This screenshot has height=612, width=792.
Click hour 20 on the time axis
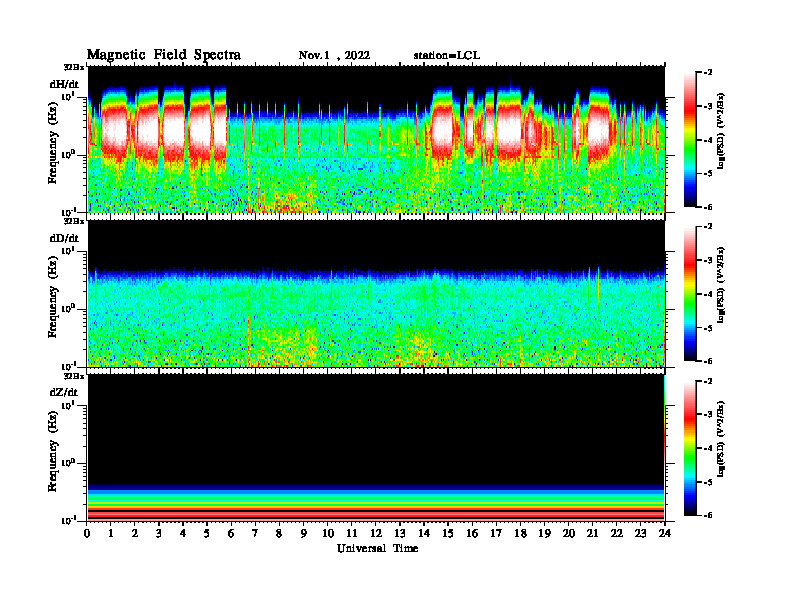click(568, 533)
